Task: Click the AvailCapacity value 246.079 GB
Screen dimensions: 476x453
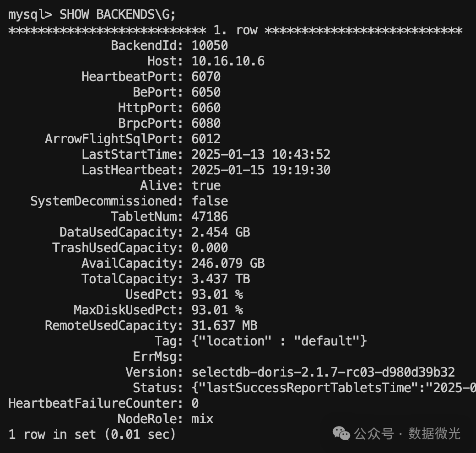Action: coord(228,263)
